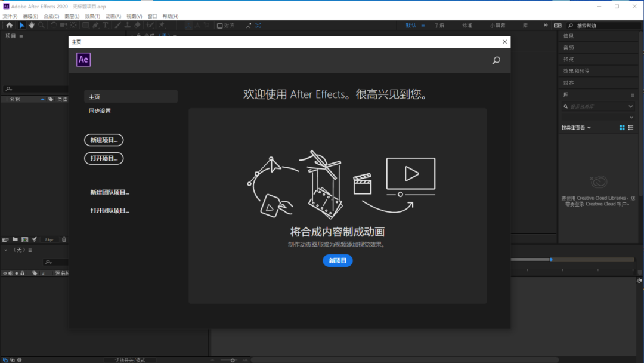This screenshot has height=363, width=644.
Task: Select the Rotation tool
Action: point(54,26)
